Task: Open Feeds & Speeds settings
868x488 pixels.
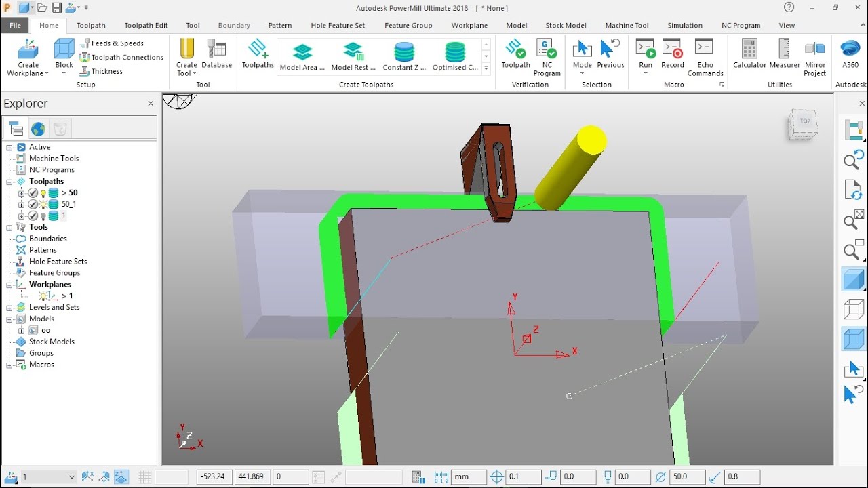Action: pos(112,43)
